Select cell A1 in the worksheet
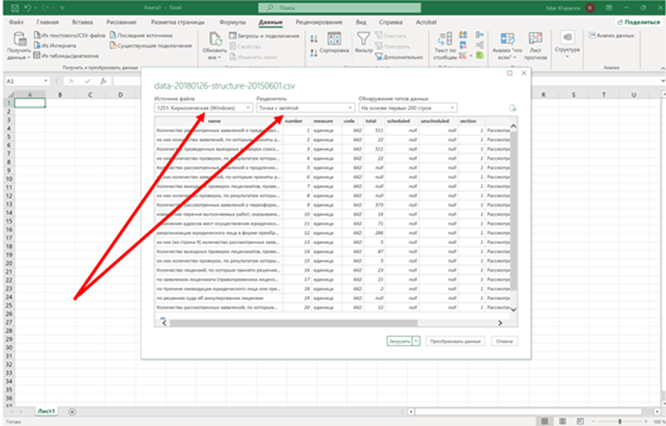The height and width of the screenshot is (426, 666). (x=30, y=103)
